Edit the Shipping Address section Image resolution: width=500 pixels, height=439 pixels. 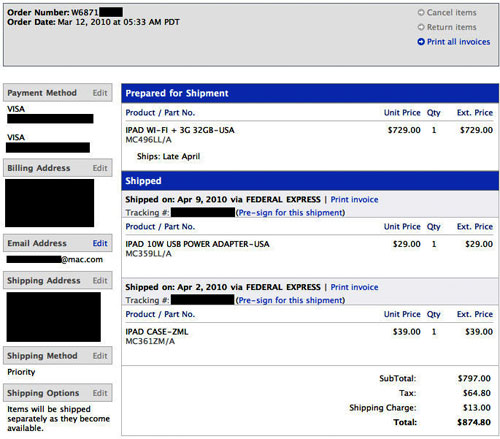[x=100, y=281]
